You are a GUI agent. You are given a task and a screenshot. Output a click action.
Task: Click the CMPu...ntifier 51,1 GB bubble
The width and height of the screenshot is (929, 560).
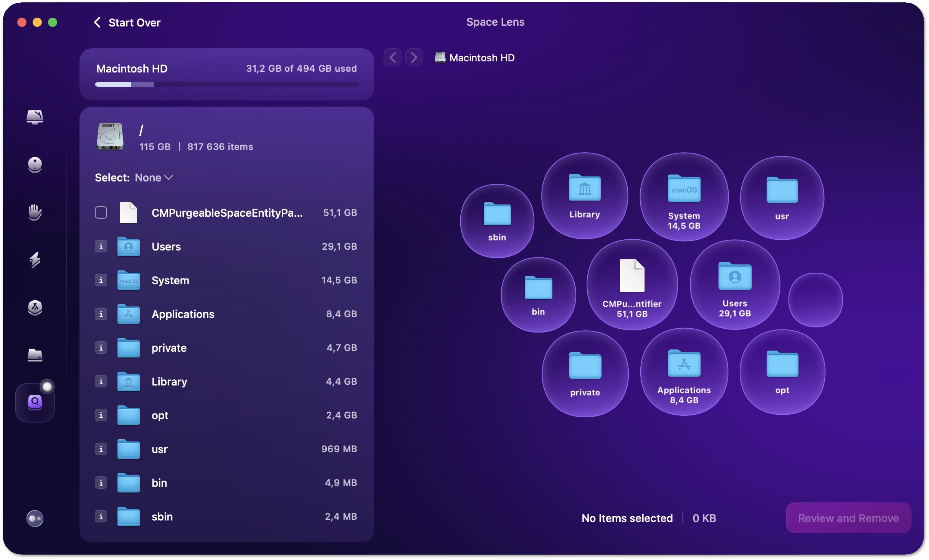tap(632, 285)
